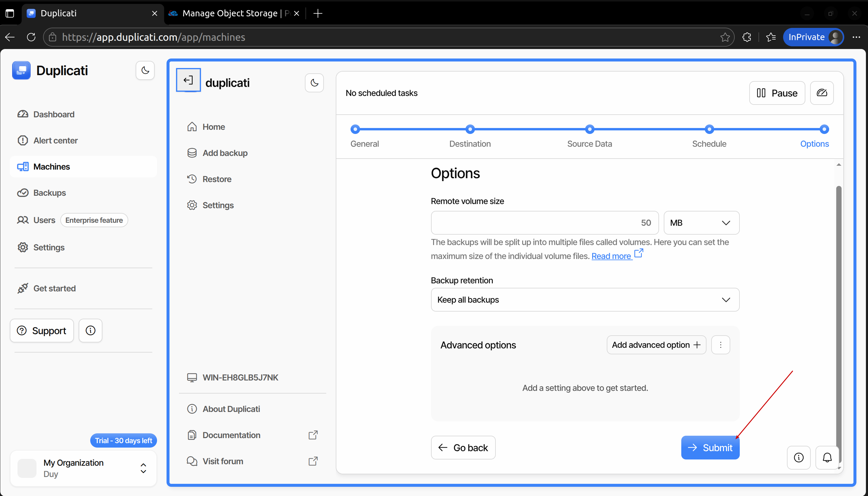Viewport: 868px width, 496px height.
Task: Open Add backup in duplicati menu
Action: point(225,153)
